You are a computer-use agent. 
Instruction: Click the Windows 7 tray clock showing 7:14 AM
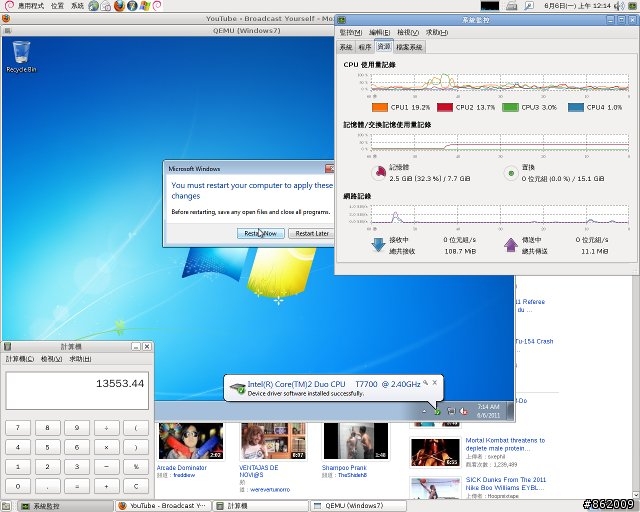488,411
